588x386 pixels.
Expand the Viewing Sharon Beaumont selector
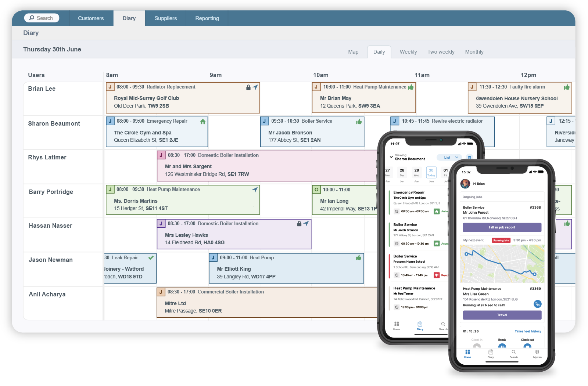coord(409,157)
